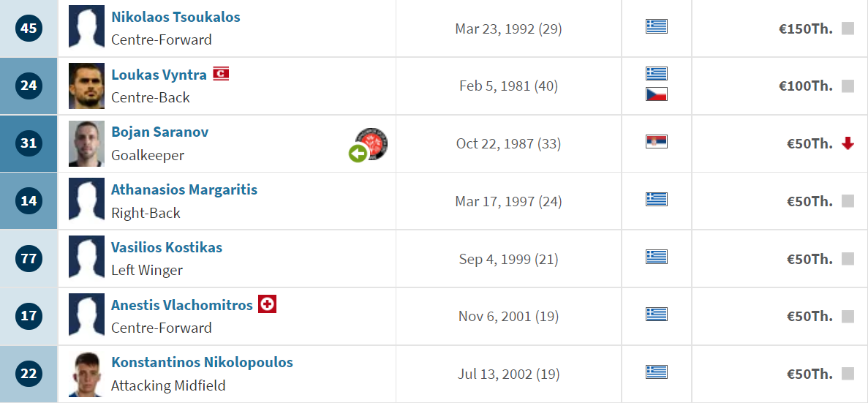The height and width of the screenshot is (403, 868).
Task: Select the Konstantinos Nikolopoulos name link
Action: click(x=202, y=363)
